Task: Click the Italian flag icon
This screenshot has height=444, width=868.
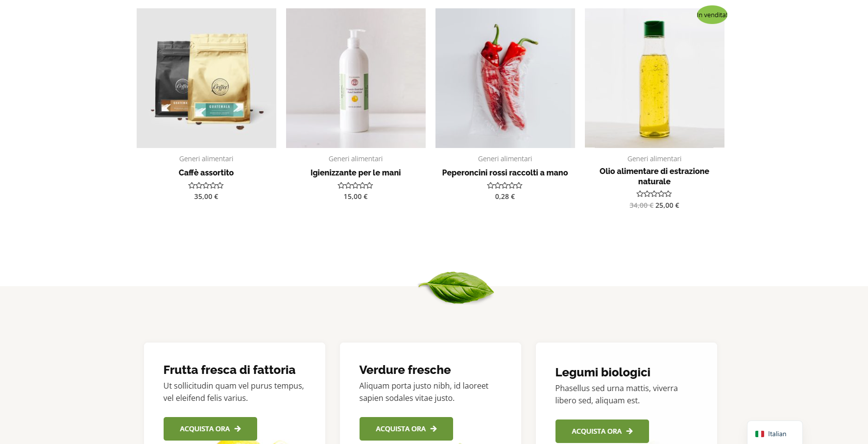Action: pos(760,434)
